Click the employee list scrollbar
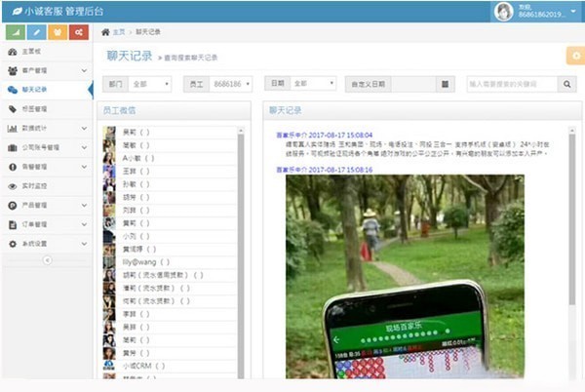Viewport: 585px width, 392px height. [x=241, y=257]
